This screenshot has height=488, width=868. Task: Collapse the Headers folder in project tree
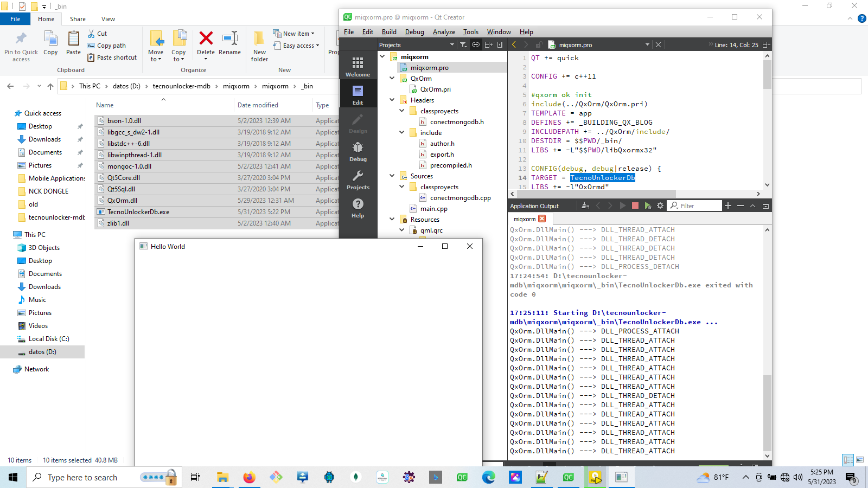coord(392,100)
